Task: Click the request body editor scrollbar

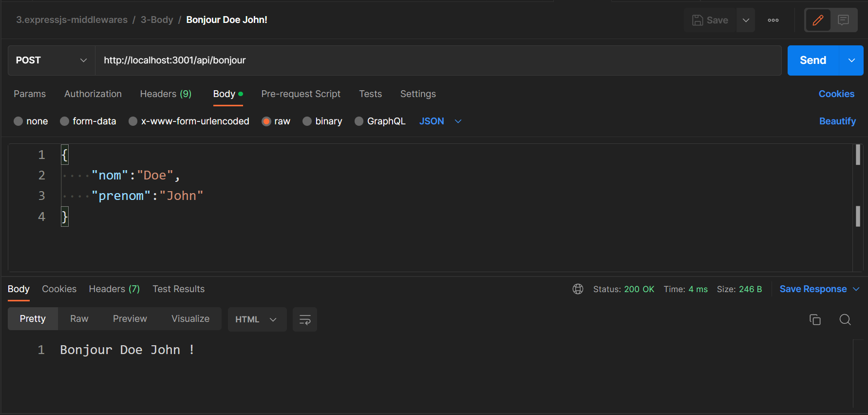Action: point(858,208)
